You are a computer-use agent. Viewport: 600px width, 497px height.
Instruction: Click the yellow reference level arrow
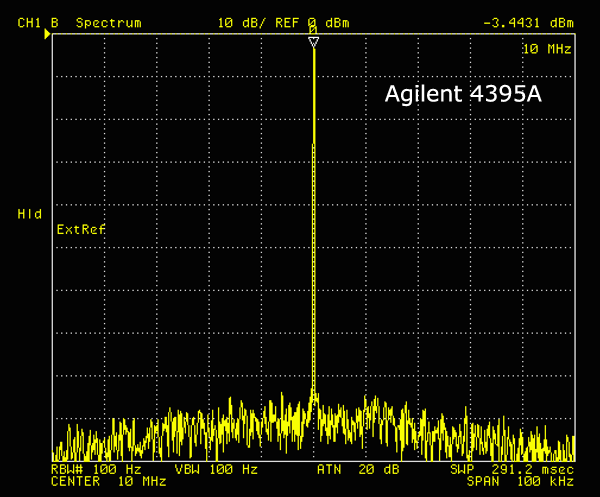[x=47, y=34]
